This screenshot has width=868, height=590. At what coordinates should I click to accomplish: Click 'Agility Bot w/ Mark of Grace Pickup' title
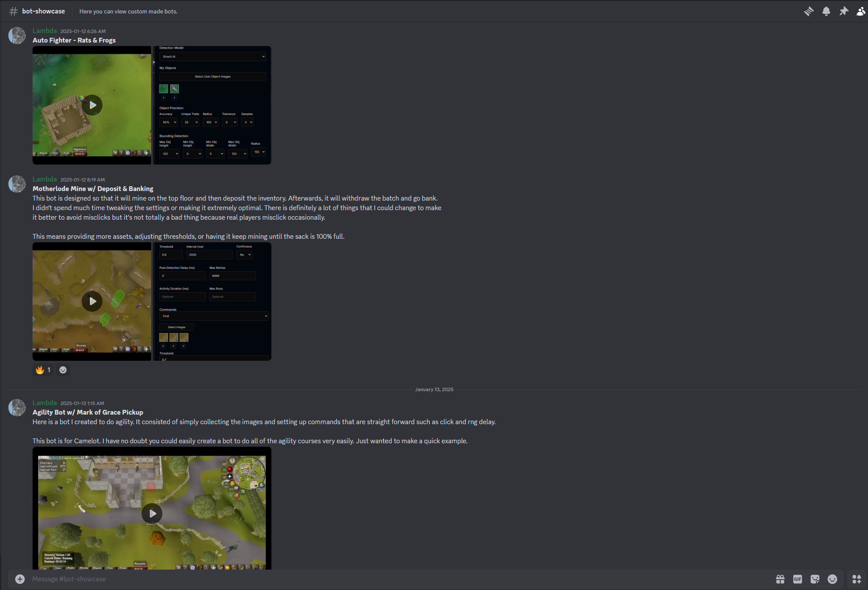coord(88,412)
